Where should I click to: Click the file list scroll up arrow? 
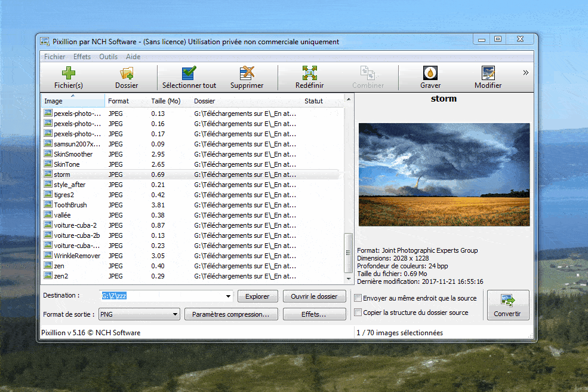pos(349,99)
